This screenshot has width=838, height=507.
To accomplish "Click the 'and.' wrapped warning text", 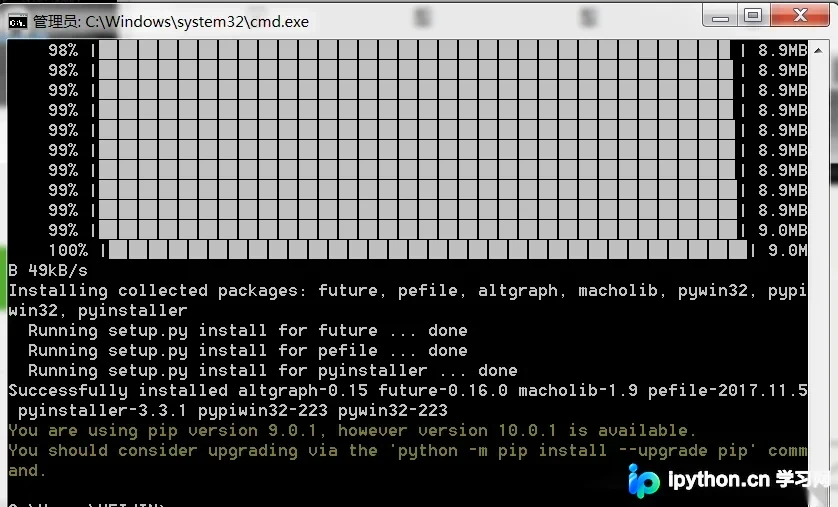I will 27,471.
